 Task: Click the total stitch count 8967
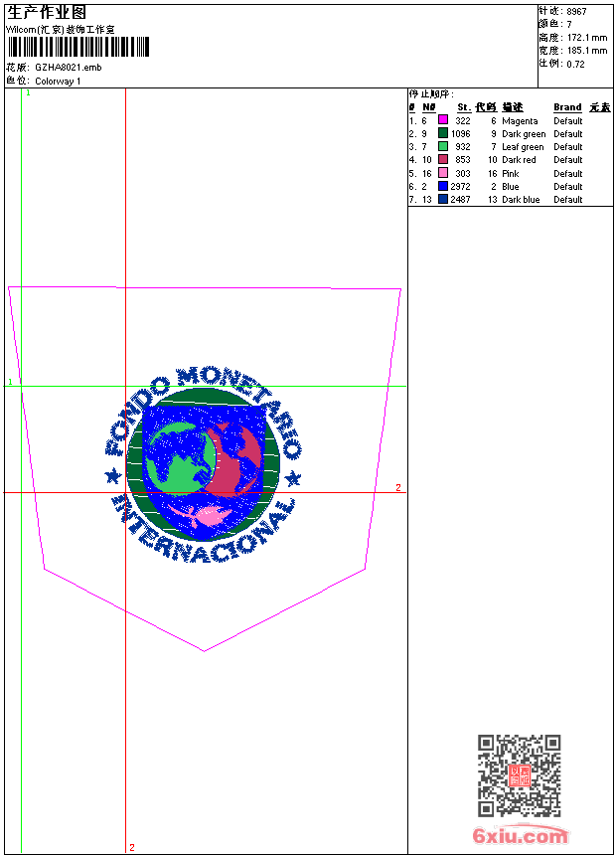tap(576, 12)
